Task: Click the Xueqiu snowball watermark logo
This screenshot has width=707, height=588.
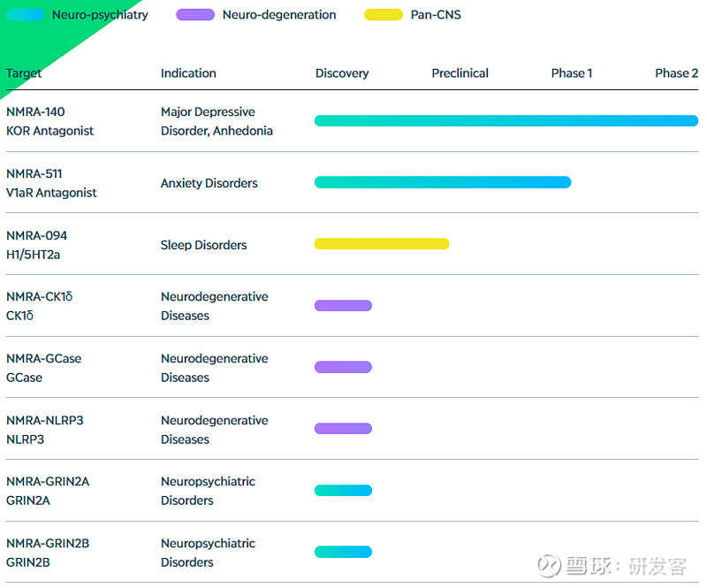Action: coord(551,565)
